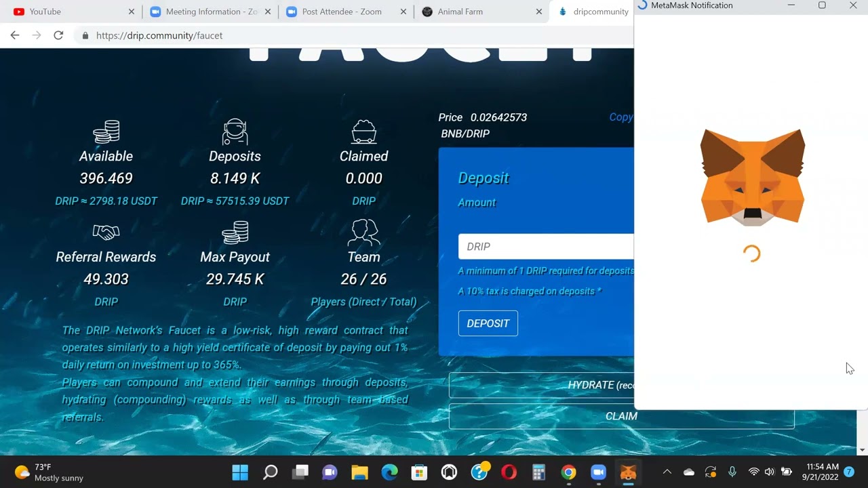Click the CLAIM button
The height and width of the screenshot is (488, 868).
(x=621, y=416)
